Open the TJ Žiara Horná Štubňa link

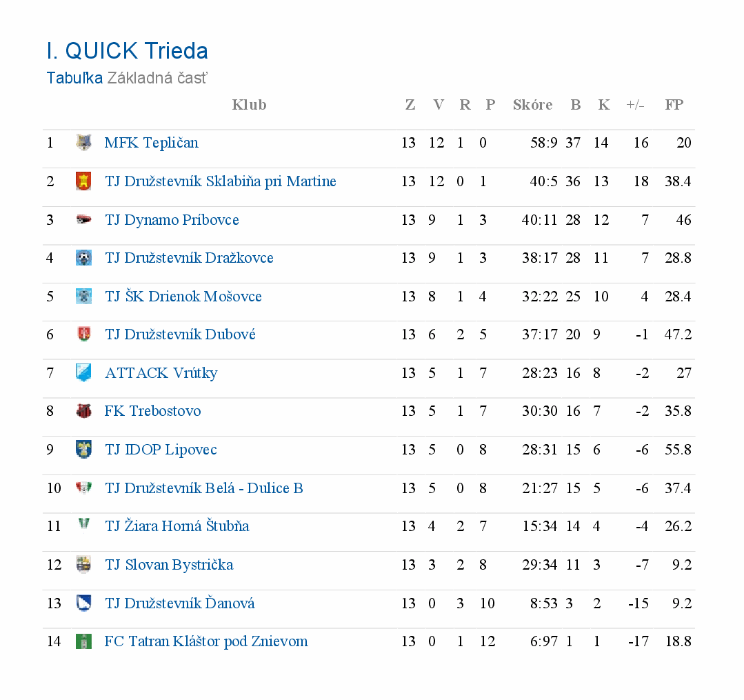(x=177, y=526)
